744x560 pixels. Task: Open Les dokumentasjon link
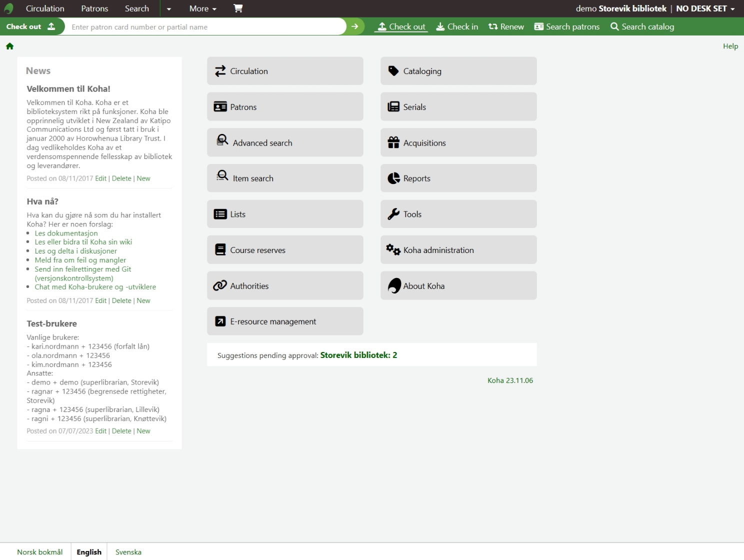point(66,233)
